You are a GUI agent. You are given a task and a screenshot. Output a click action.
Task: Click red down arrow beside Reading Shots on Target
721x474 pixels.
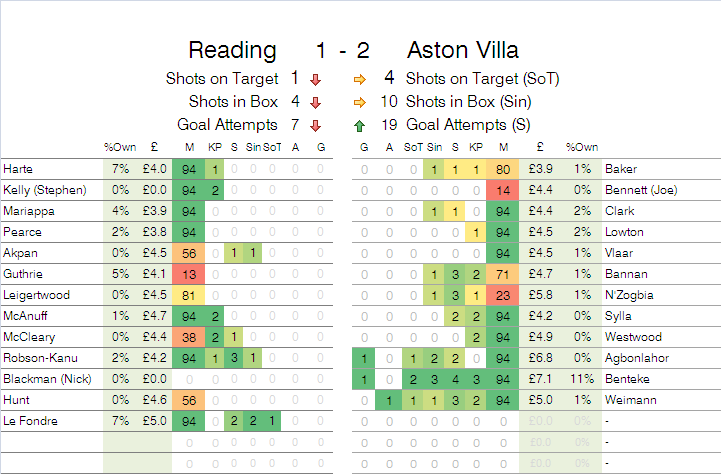[x=315, y=78]
